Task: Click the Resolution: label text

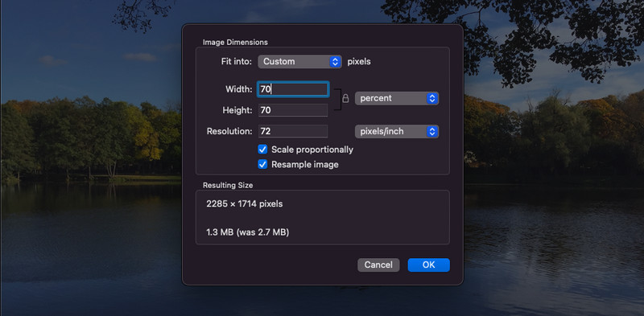Action: point(229,132)
